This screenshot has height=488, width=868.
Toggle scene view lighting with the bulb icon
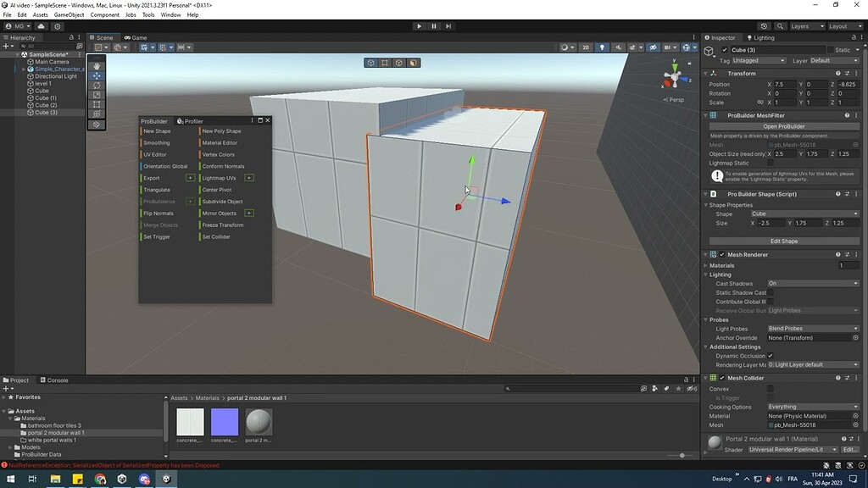603,47
